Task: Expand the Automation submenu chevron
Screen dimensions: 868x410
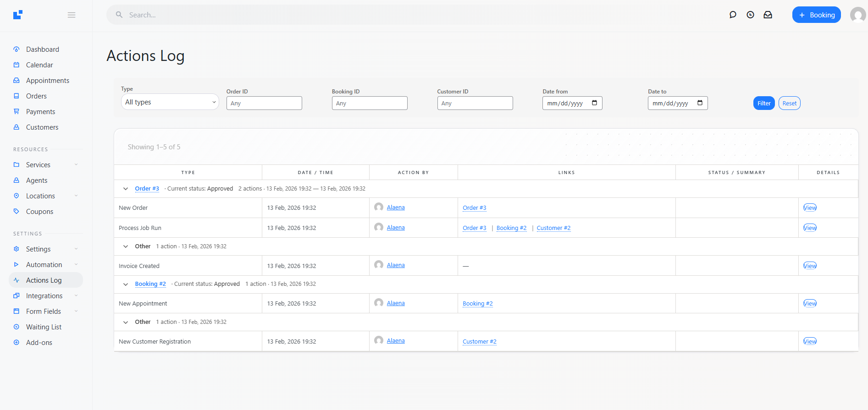Action: pos(76,265)
